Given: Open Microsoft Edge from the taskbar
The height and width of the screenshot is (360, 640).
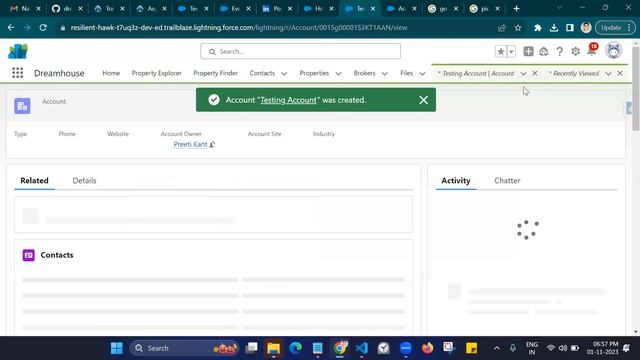Looking at the screenshot, I should 296,348.
